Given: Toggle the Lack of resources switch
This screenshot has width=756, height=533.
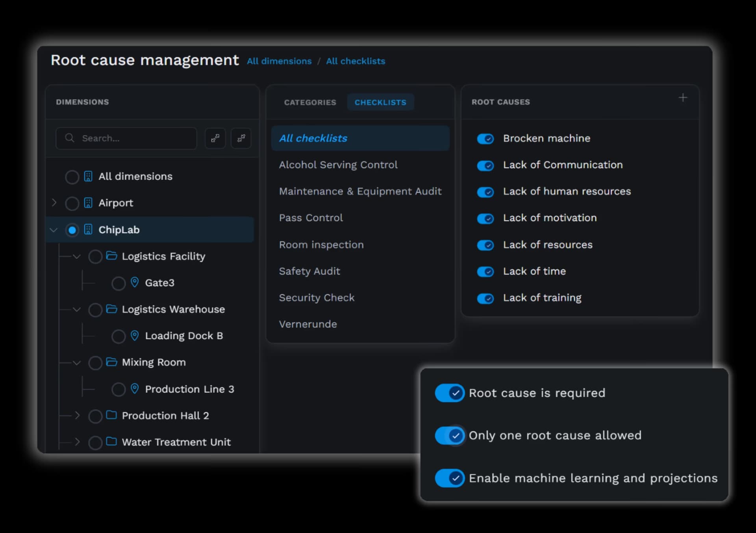Looking at the screenshot, I should [485, 245].
